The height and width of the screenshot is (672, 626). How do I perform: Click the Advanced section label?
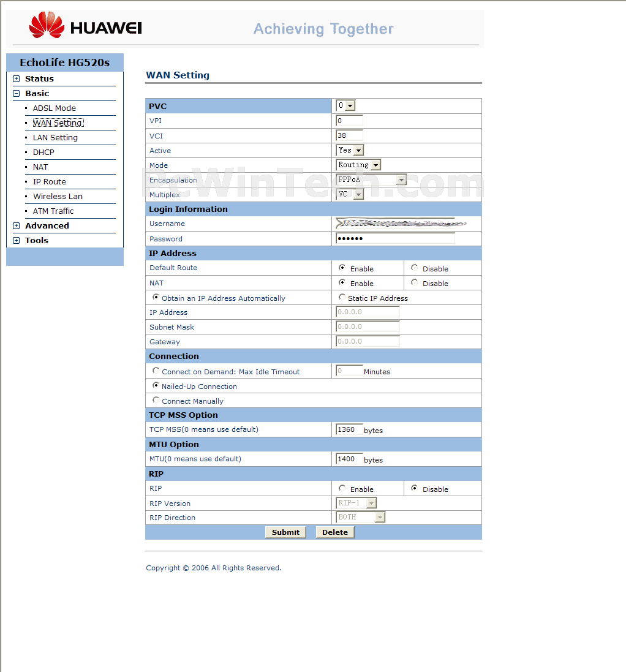coord(47,226)
